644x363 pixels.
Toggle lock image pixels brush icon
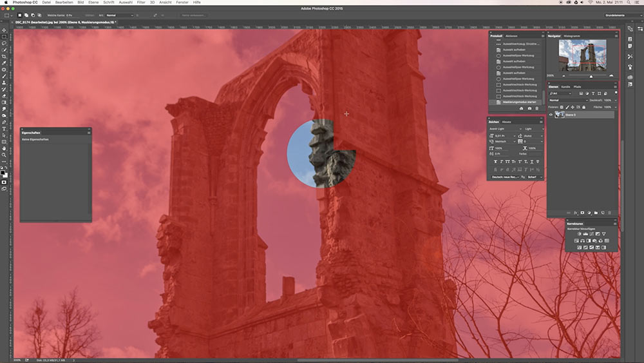567,107
